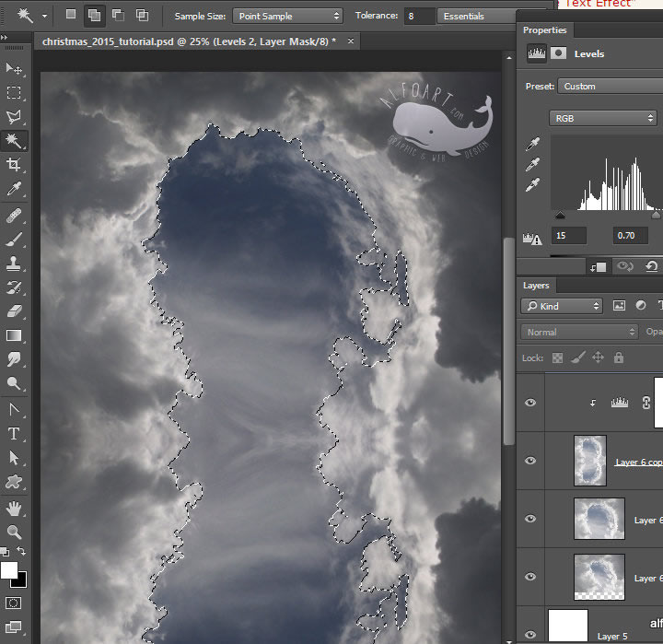Select the Move tool
The width and height of the screenshot is (663, 644).
pyautogui.click(x=14, y=69)
